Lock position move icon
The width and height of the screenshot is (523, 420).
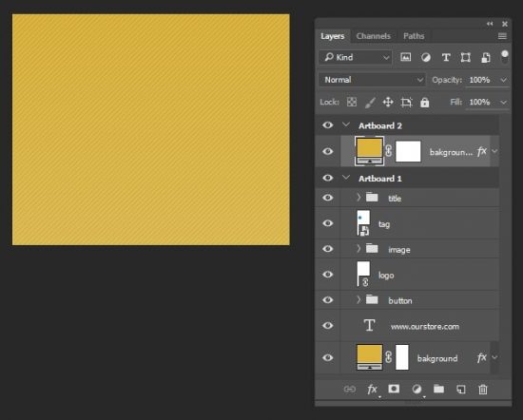tap(388, 102)
